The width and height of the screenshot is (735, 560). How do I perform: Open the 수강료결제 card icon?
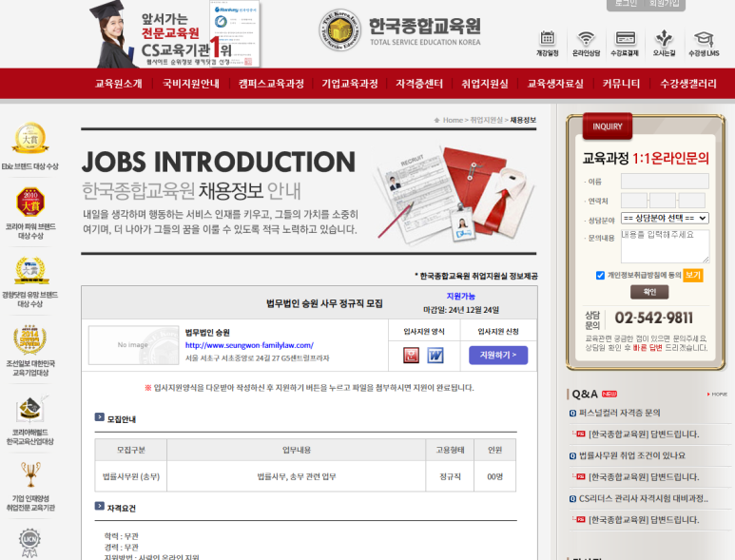(625, 38)
